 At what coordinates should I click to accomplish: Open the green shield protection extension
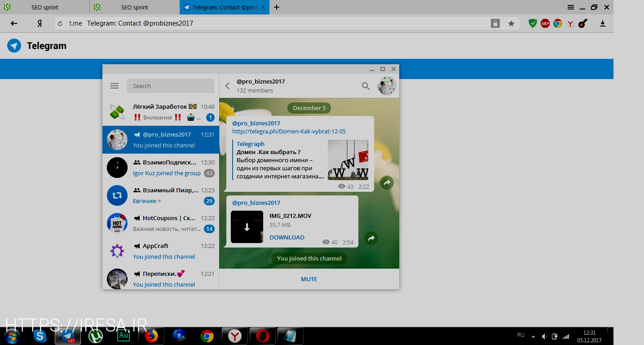[533, 23]
